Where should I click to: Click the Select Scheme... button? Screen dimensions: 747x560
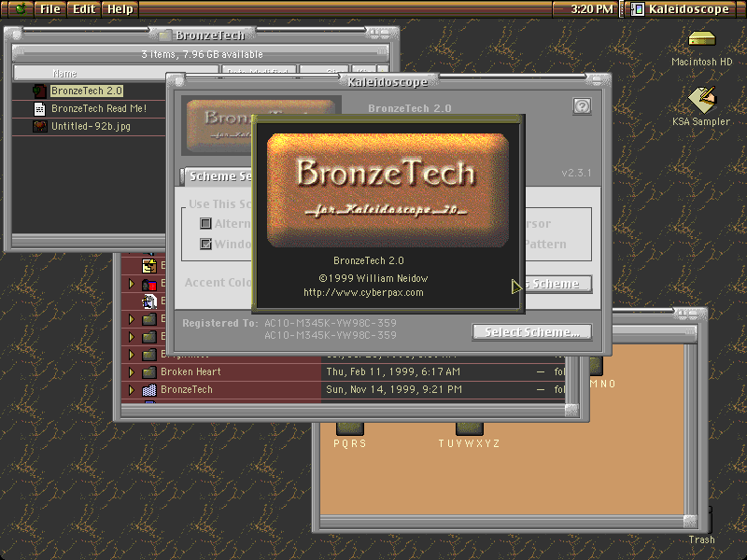click(x=532, y=332)
